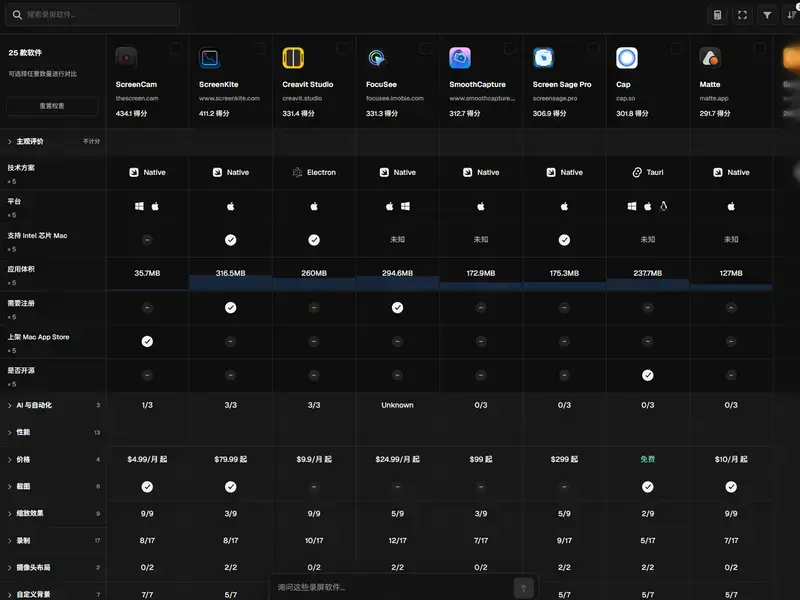
Task: Open screensage.pro link
Action: click(555, 98)
